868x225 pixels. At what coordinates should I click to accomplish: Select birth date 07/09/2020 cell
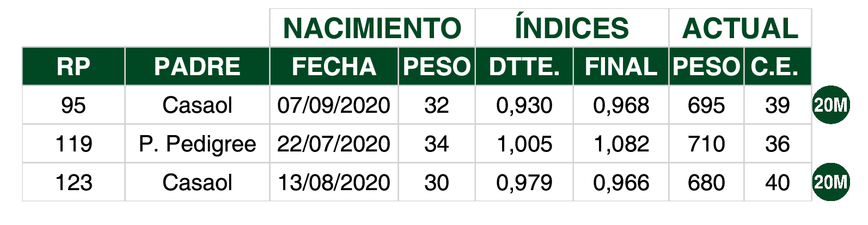click(334, 105)
